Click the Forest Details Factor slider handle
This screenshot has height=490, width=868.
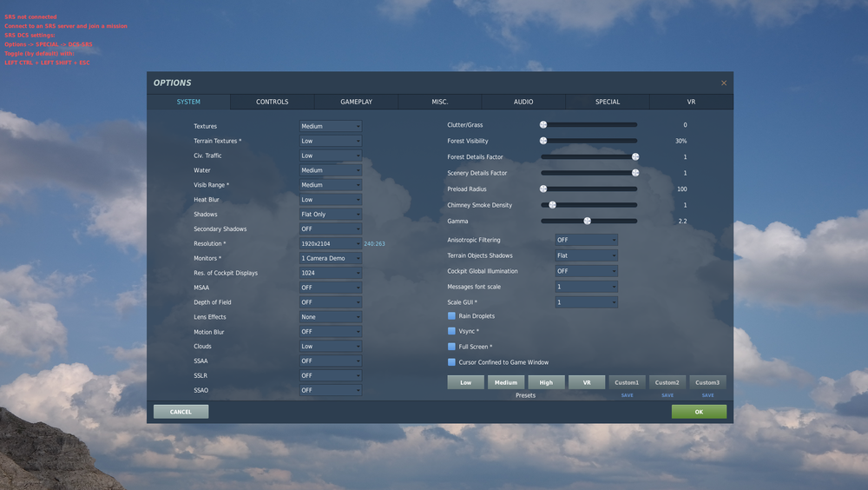tap(635, 157)
